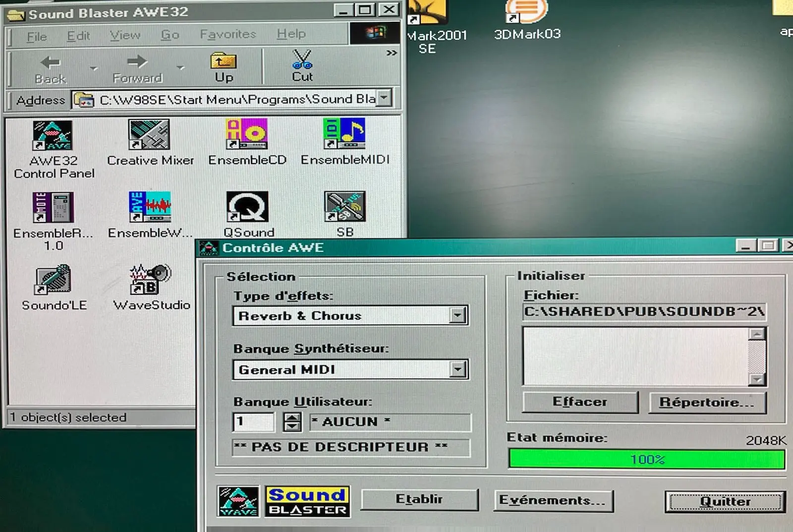Click the Cut scissors toolbar button
Image resolution: width=793 pixels, height=532 pixels.
[302, 66]
